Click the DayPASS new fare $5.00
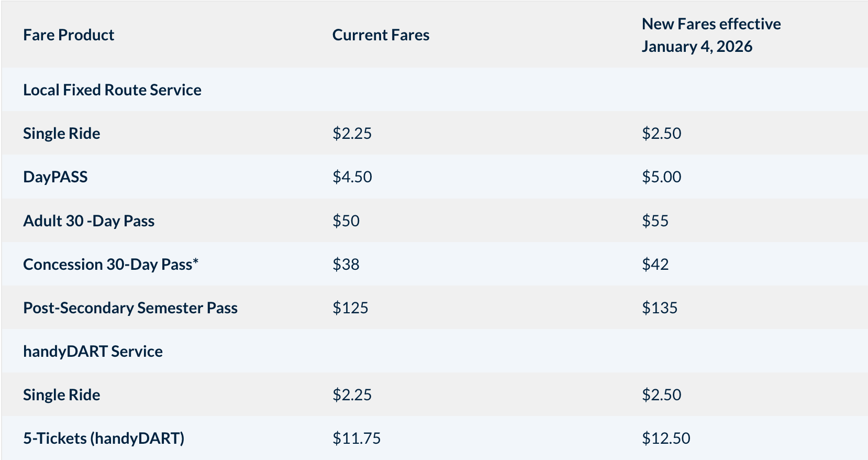The image size is (868, 460). (x=662, y=177)
